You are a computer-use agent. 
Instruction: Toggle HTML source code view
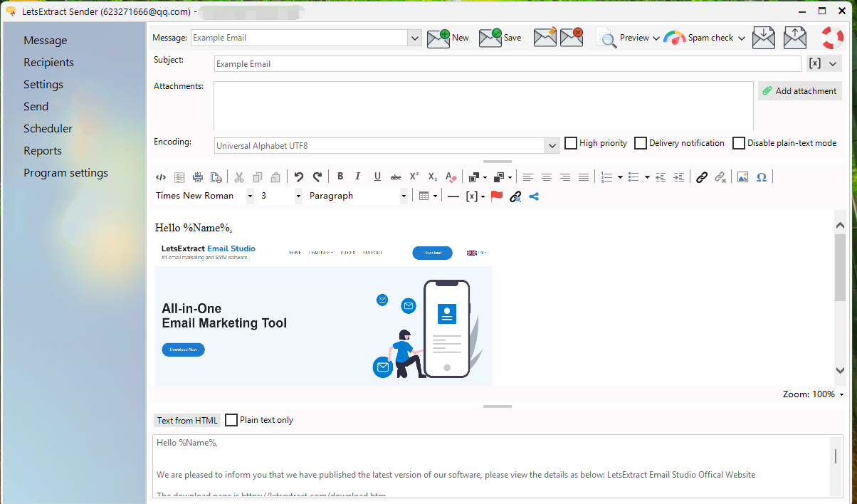pyautogui.click(x=161, y=177)
